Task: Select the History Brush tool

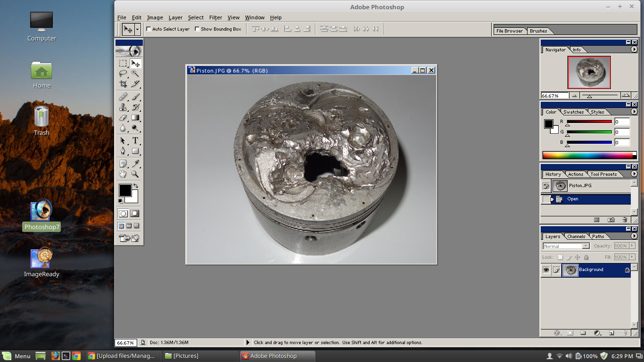Action: 135,107
